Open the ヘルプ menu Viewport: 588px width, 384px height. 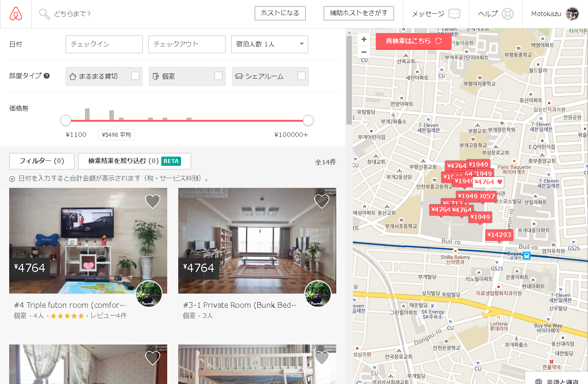point(496,14)
